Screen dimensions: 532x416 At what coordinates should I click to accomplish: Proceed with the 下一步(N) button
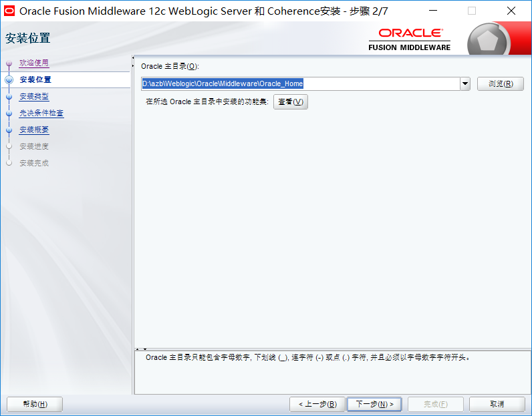pyautogui.click(x=374, y=404)
